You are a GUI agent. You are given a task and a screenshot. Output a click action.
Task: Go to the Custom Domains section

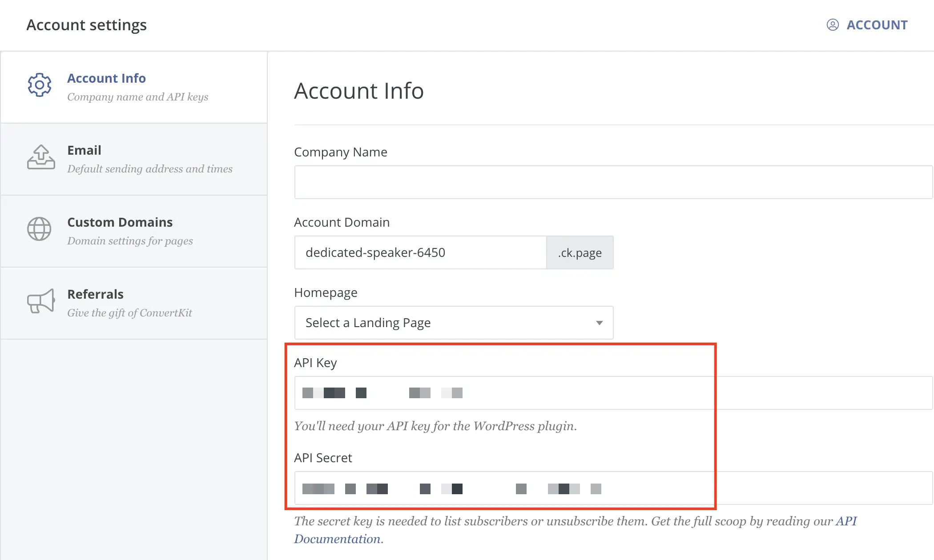[x=120, y=222]
